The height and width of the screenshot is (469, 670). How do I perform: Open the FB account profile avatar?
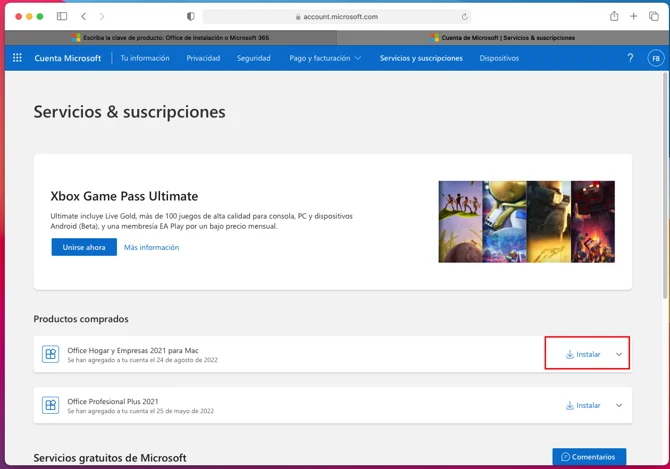pos(655,58)
